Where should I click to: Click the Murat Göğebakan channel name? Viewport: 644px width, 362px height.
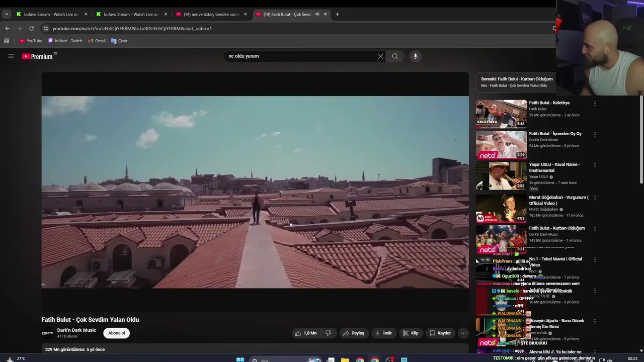(544, 210)
